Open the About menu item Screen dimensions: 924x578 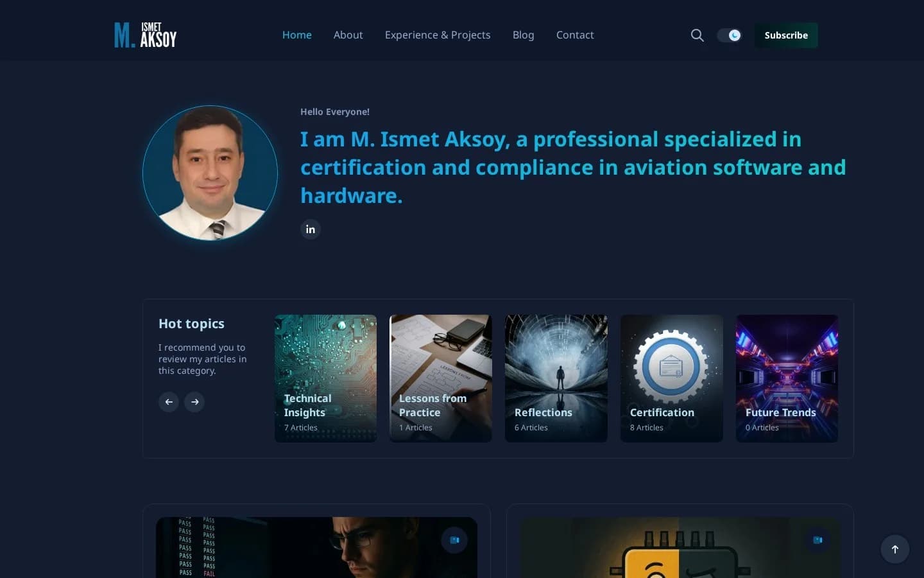[348, 35]
